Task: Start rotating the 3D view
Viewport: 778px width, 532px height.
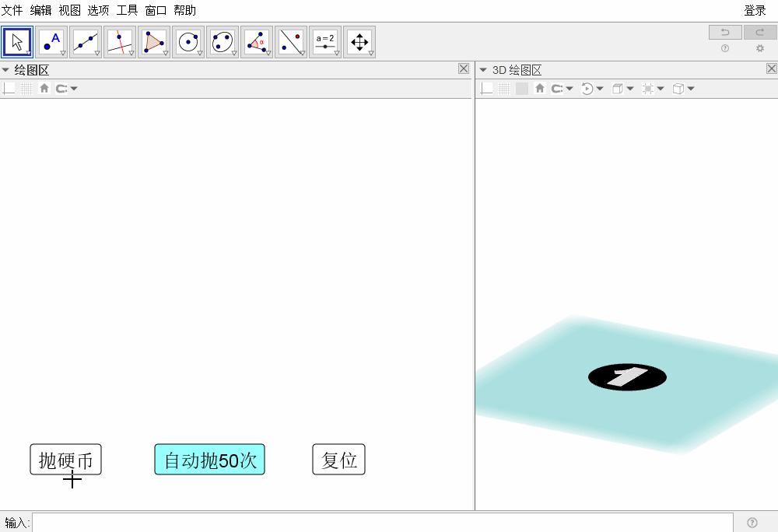Action: click(x=587, y=88)
